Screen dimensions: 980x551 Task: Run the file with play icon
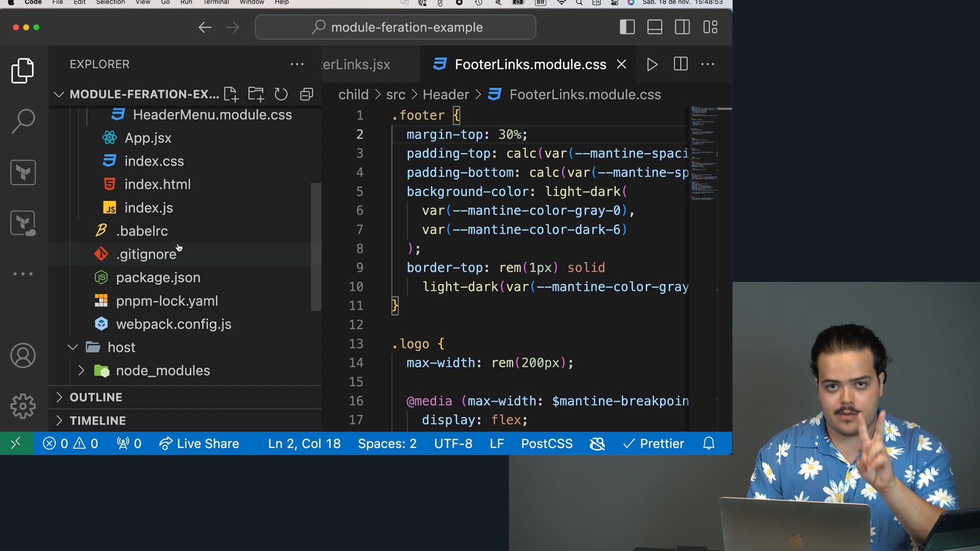652,65
